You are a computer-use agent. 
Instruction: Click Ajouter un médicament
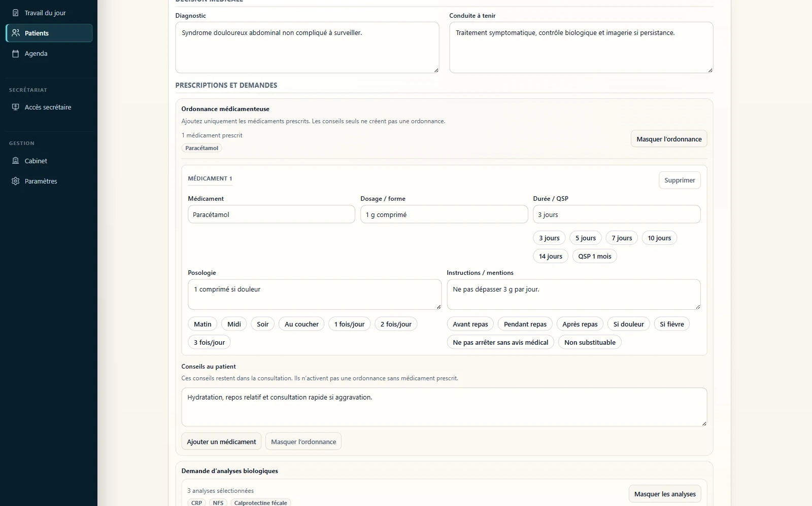[x=221, y=442]
